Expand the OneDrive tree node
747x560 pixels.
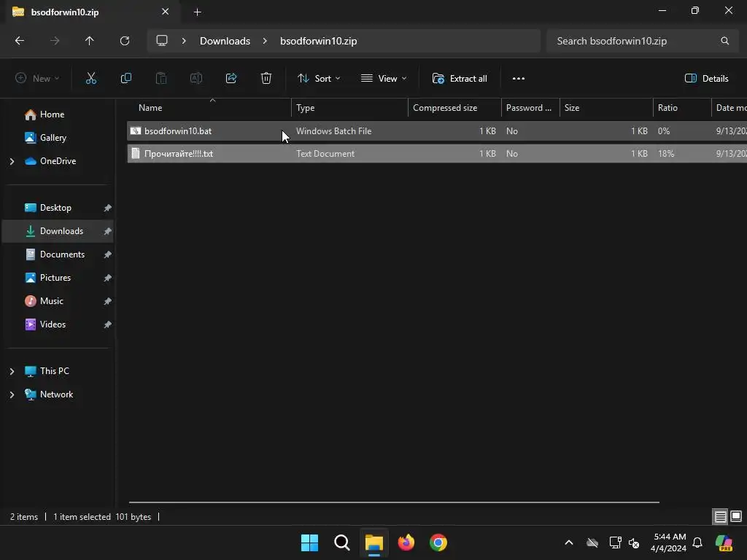click(x=12, y=161)
